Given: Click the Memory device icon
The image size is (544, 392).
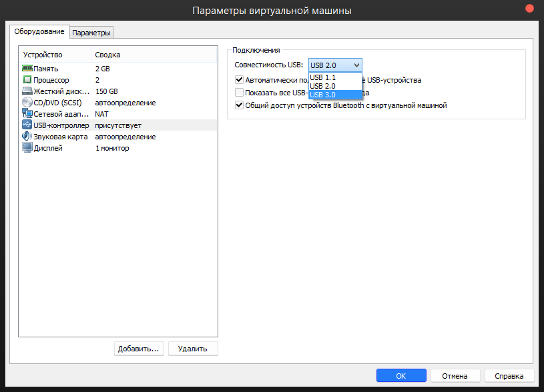Looking at the screenshot, I should [x=27, y=69].
